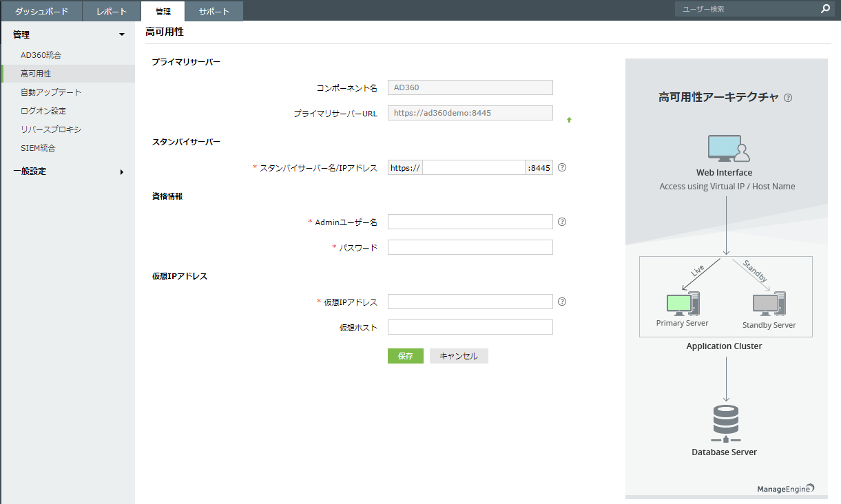Click help icon beside virtual IP address field

point(562,302)
